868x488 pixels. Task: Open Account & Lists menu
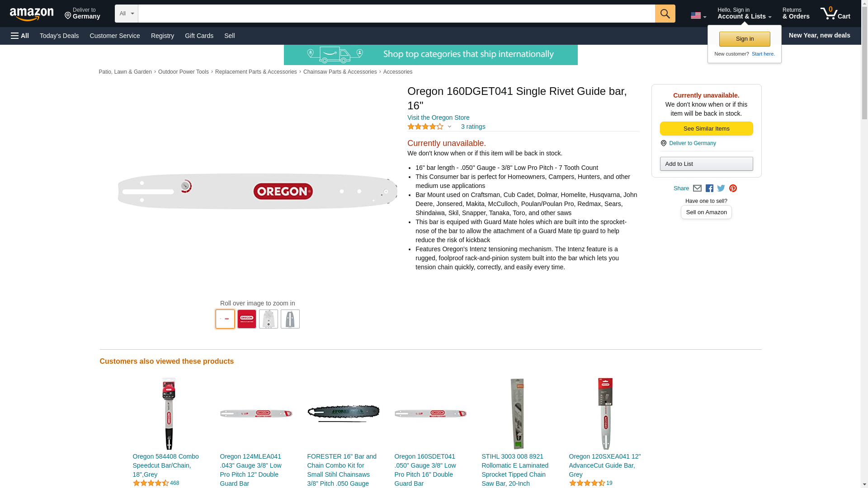(744, 14)
